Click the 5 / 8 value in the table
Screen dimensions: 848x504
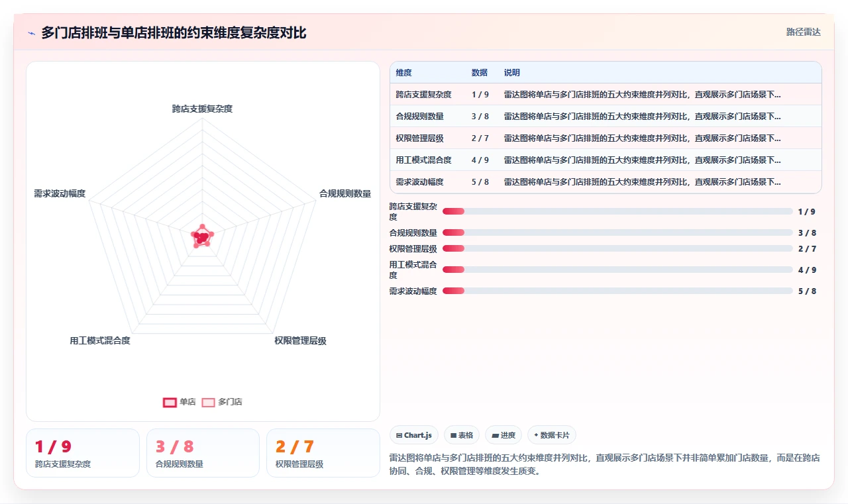(x=480, y=182)
